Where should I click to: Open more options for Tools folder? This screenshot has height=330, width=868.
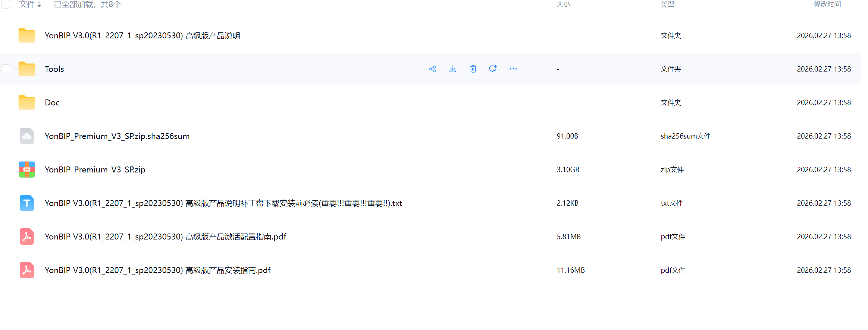pos(513,69)
